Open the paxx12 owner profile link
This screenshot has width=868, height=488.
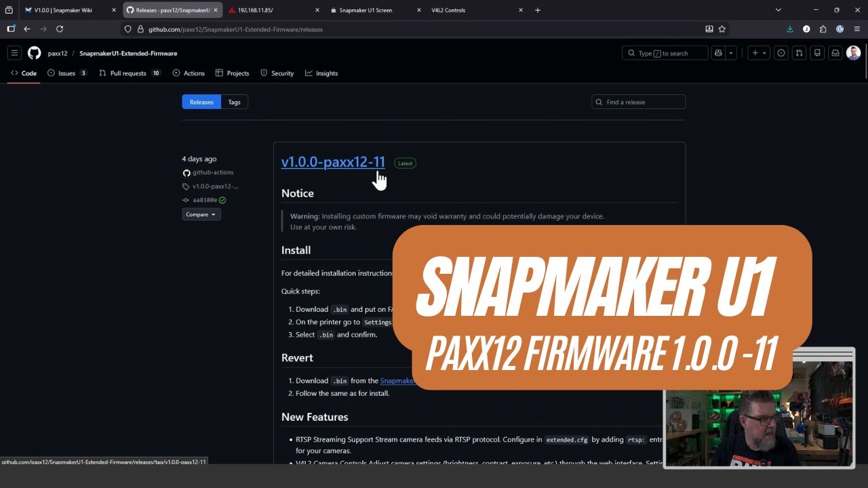click(x=58, y=54)
